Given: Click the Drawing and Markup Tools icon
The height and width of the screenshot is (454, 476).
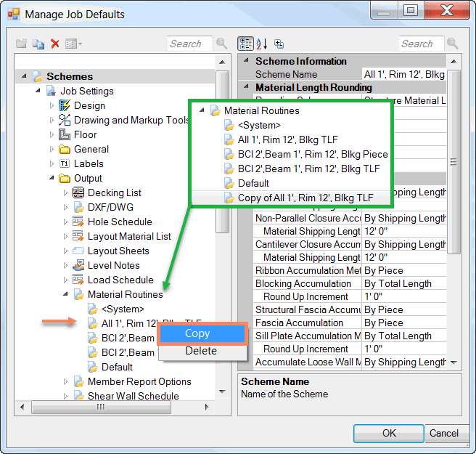Looking at the screenshot, I should [65, 120].
